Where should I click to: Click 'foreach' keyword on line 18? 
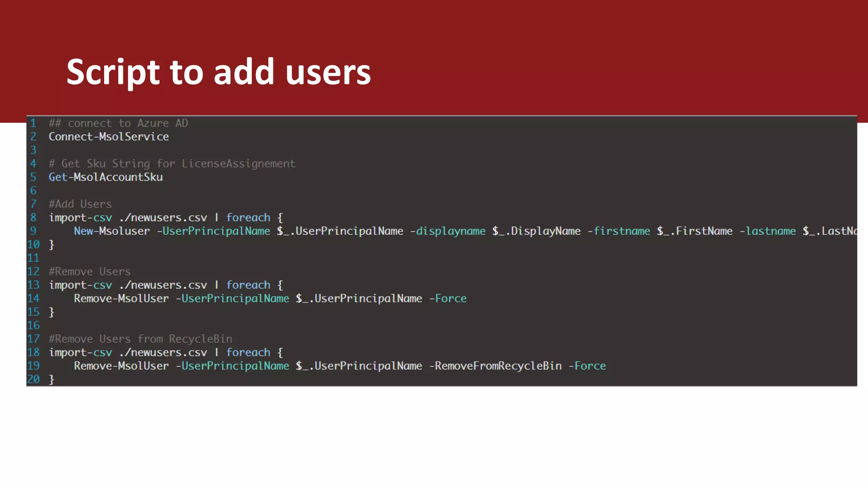[x=248, y=352]
